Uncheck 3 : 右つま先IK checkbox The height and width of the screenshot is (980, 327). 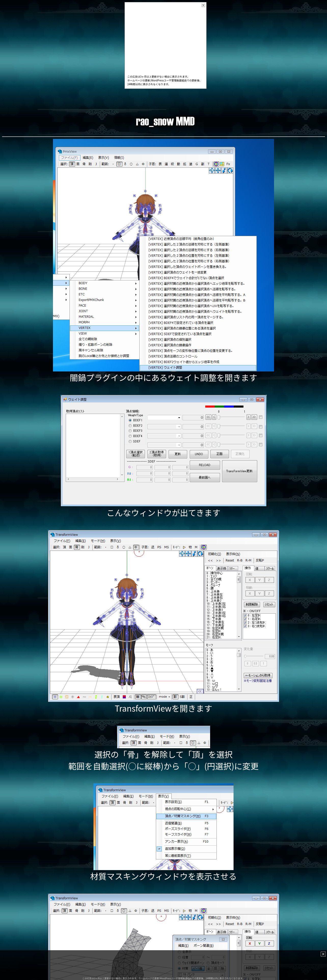245,626
